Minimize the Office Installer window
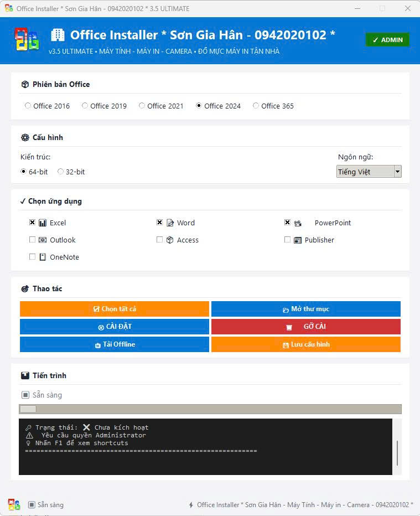This screenshot has height=516, width=420. tap(357, 8)
